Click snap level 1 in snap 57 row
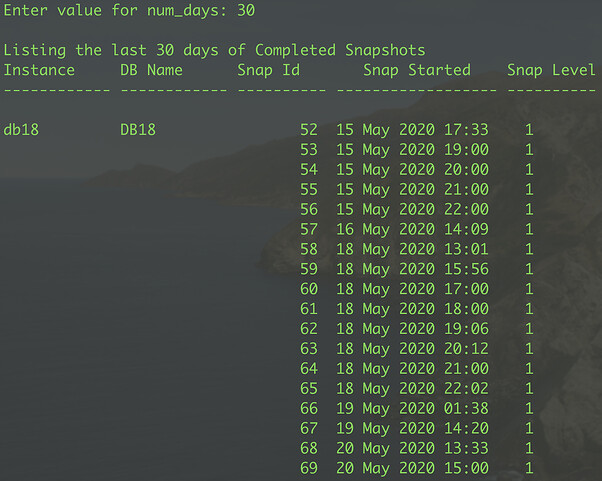This screenshot has height=481, width=602. pyautogui.click(x=529, y=230)
